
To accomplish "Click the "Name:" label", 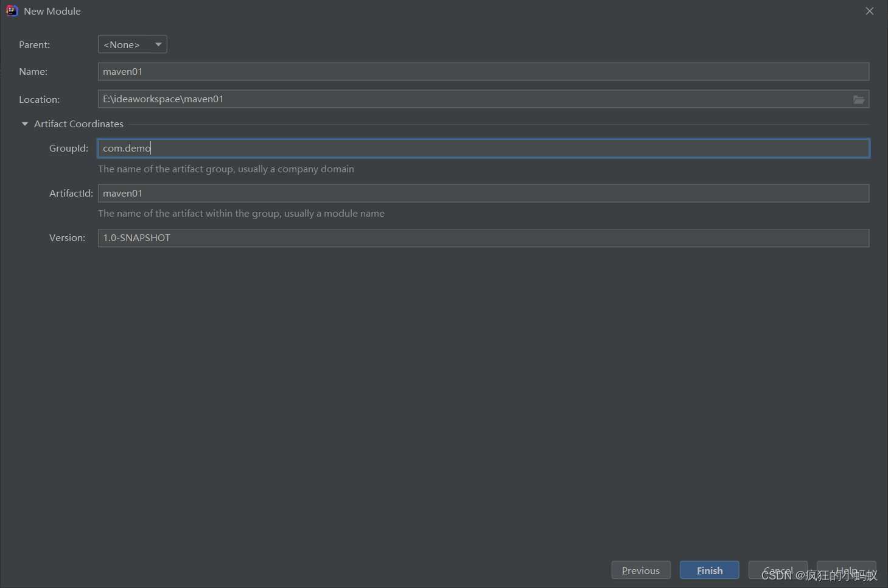I will [33, 72].
